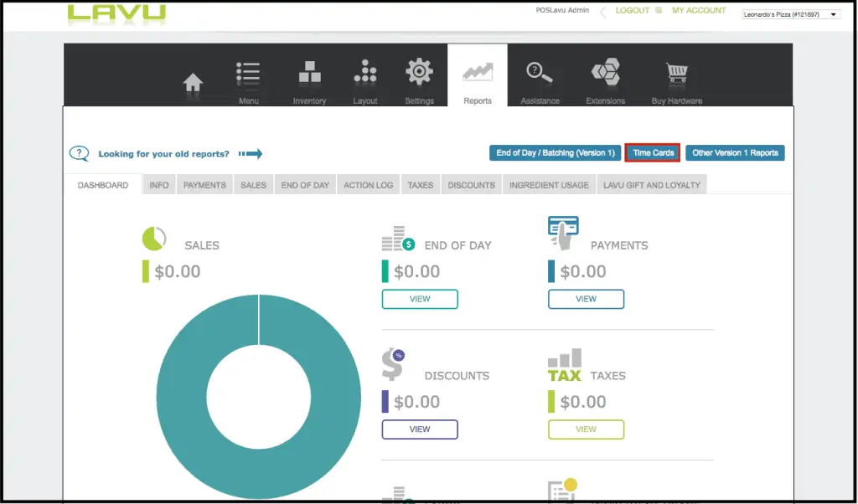Screen dimensions: 858x504
Task: Click the Time Cards button
Action: tap(653, 153)
